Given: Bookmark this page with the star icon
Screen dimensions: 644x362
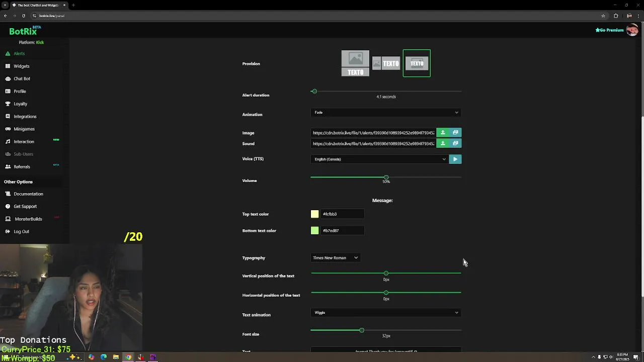Looking at the screenshot, I should pos(603,16).
